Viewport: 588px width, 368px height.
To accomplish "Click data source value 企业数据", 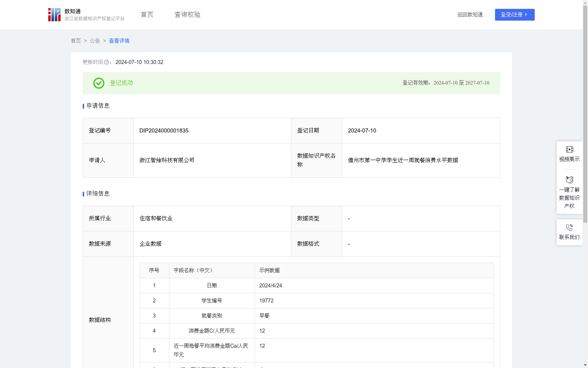I will click(150, 244).
